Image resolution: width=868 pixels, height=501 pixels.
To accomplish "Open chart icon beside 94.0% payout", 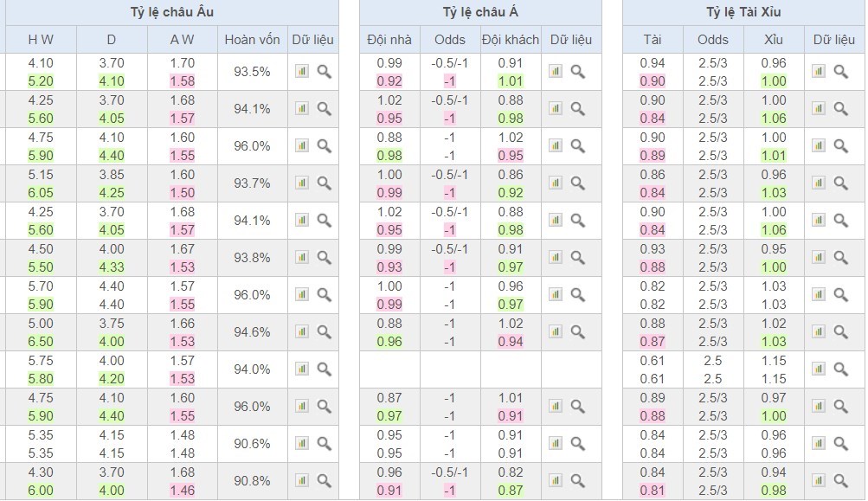I will point(301,369).
